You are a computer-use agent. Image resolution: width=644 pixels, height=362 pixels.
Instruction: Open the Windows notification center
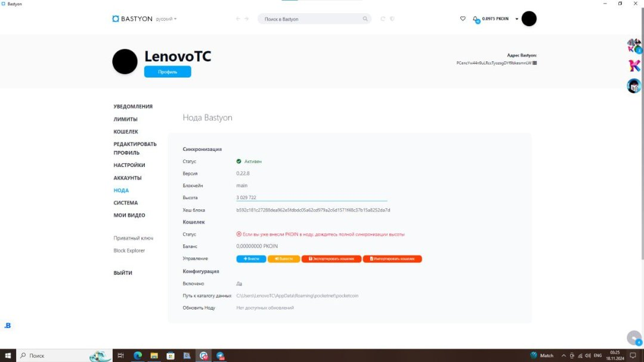point(633,355)
